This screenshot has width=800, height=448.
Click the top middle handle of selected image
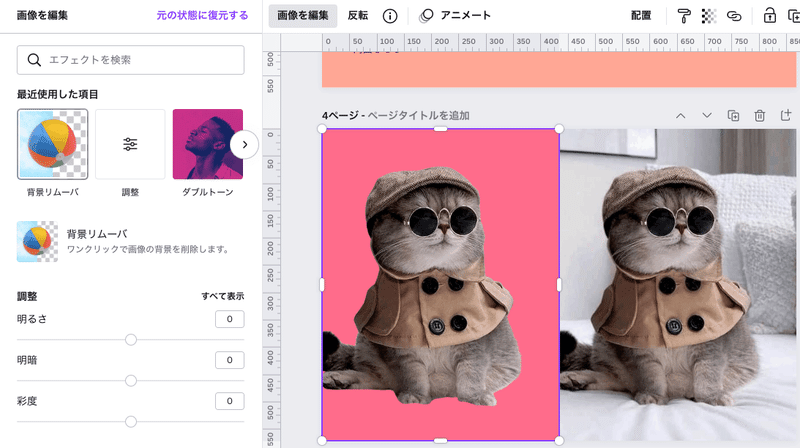coord(440,129)
